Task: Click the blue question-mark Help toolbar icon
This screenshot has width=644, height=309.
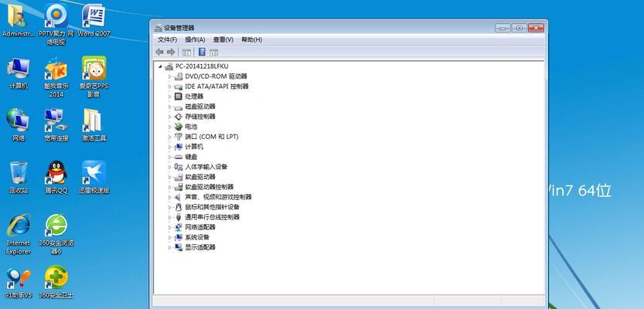Action: click(202, 52)
